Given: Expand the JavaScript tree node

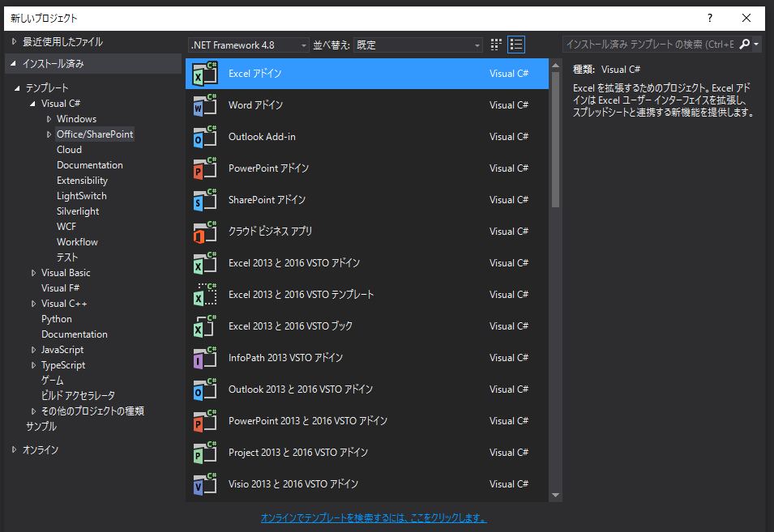Looking at the screenshot, I should (33, 350).
